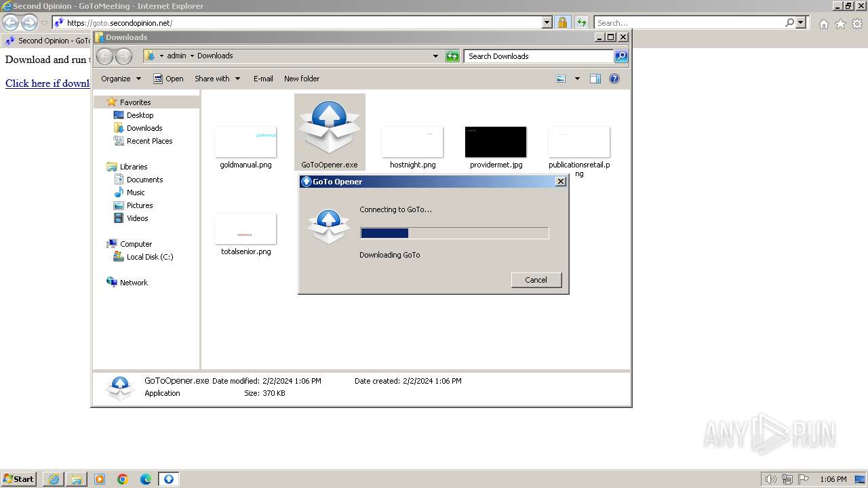Click Chrome taskbar icon
The width and height of the screenshot is (868, 488).
[123, 479]
